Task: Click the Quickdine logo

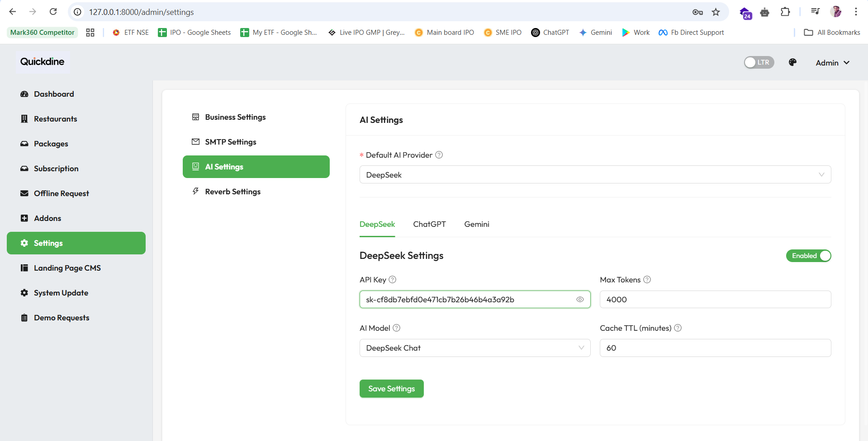Action: 43,62
